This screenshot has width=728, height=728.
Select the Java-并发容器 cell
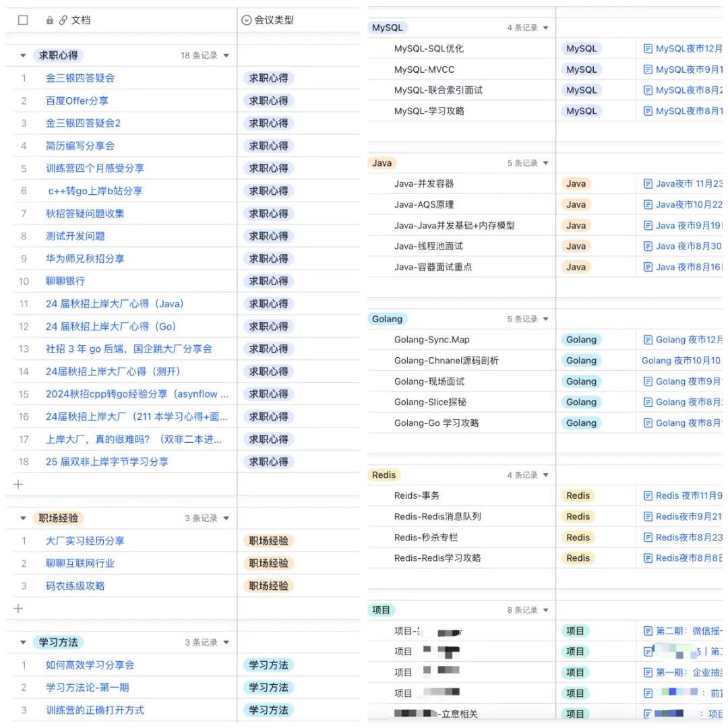(462, 184)
